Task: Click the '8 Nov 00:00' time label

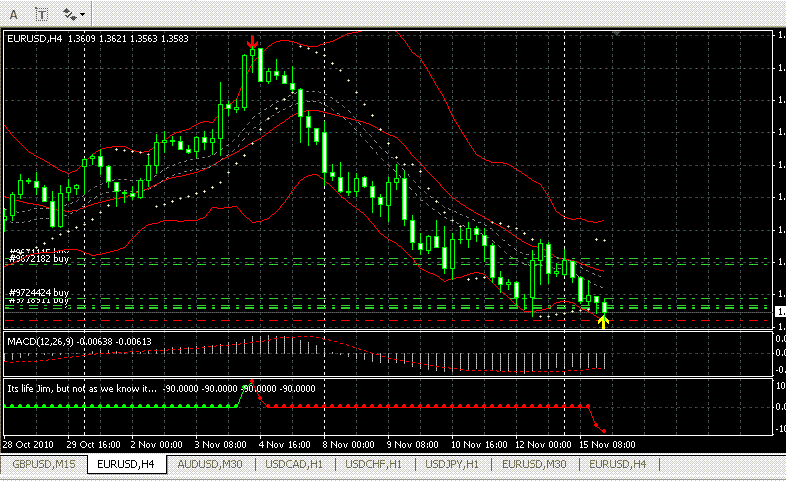Action: tap(348, 444)
